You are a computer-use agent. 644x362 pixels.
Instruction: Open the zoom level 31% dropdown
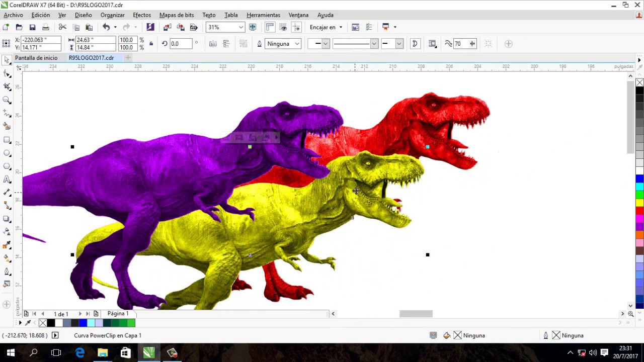click(x=241, y=27)
